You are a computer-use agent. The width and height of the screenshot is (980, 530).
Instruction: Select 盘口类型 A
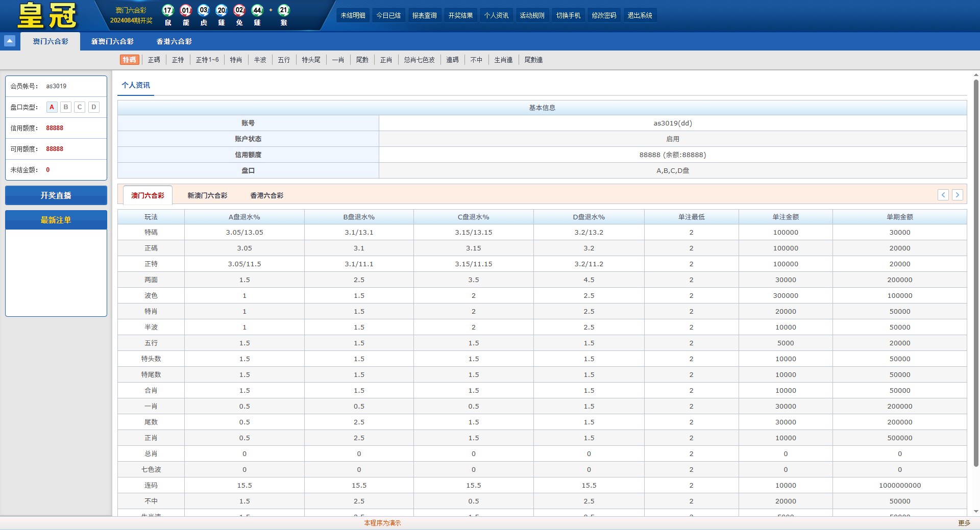[52, 107]
